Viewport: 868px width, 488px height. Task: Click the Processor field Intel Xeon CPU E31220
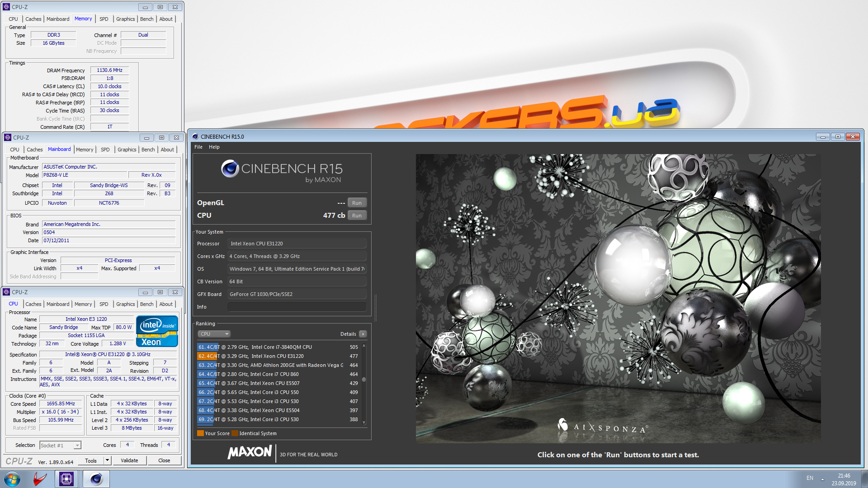pos(297,244)
